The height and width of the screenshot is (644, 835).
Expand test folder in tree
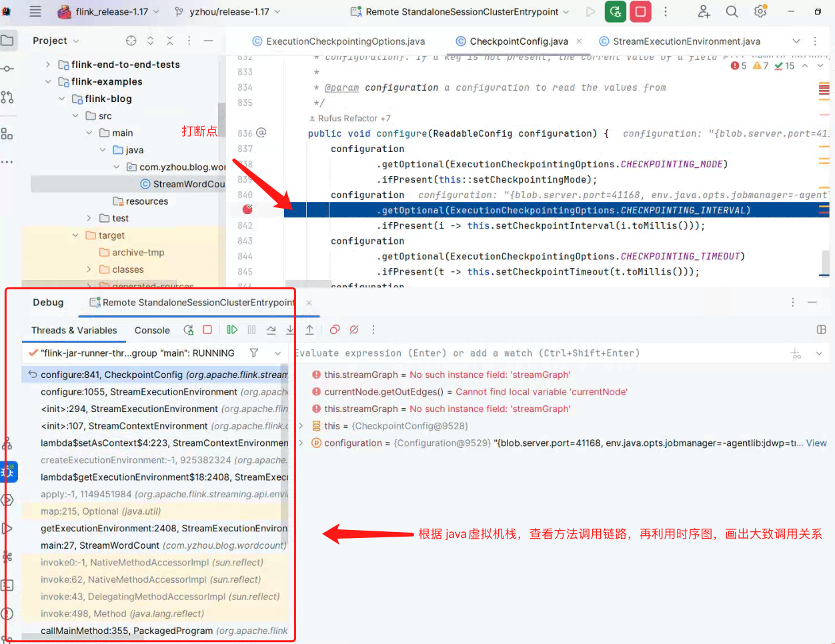point(89,218)
